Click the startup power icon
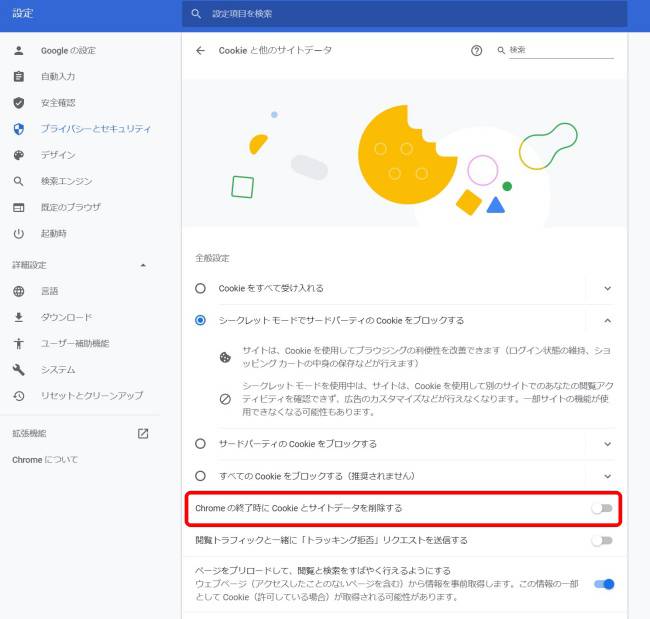Screen dimensions: 650x619 (19, 233)
